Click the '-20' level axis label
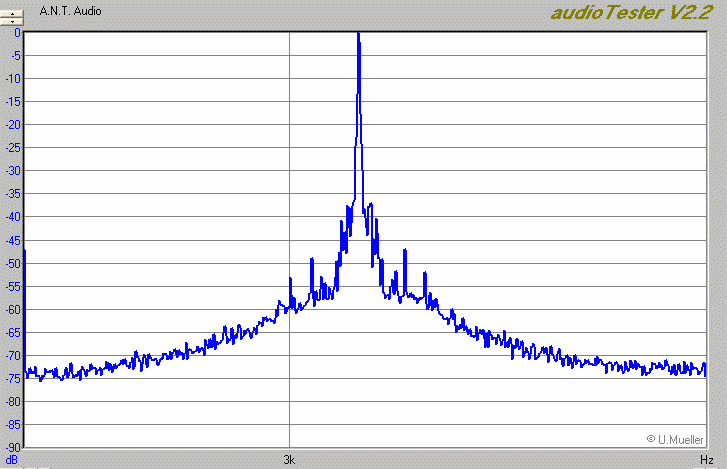This screenshot has width=727, height=469. pos(13,125)
